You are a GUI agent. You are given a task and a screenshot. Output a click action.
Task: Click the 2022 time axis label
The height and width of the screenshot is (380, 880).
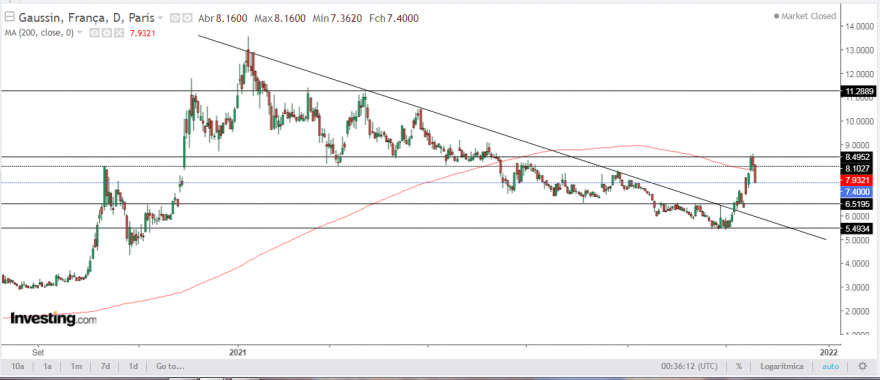(x=828, y=352)
